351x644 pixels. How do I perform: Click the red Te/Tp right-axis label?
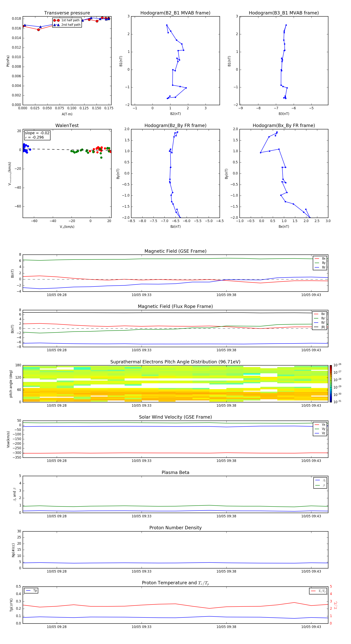click(x=336, y=605)
